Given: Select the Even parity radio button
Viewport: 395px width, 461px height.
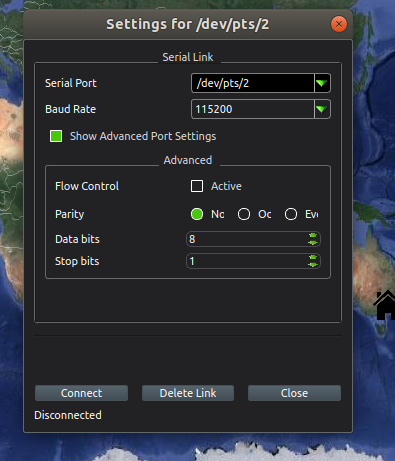Looking at the screenshot, I should click(x=291, y=214).
